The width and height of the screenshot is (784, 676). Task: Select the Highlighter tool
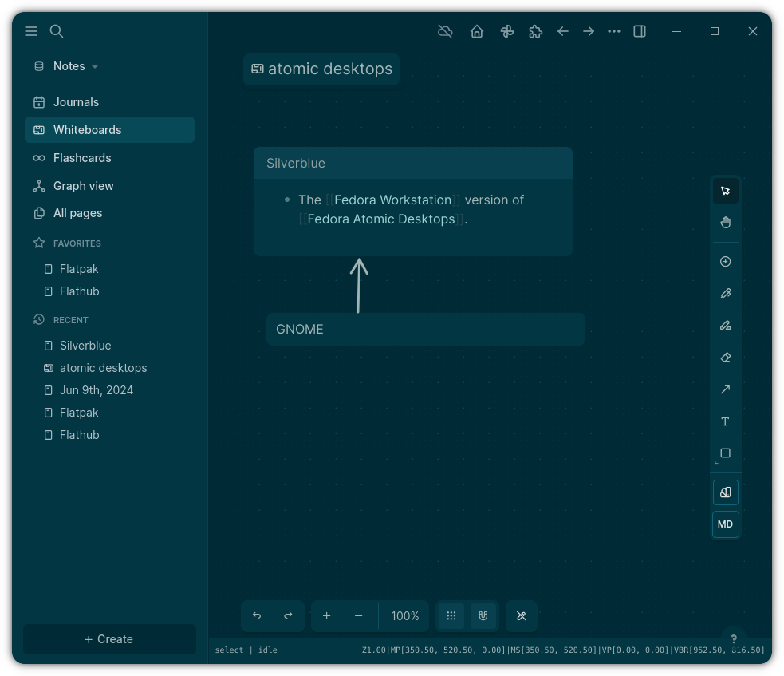[x=725, y=326]
